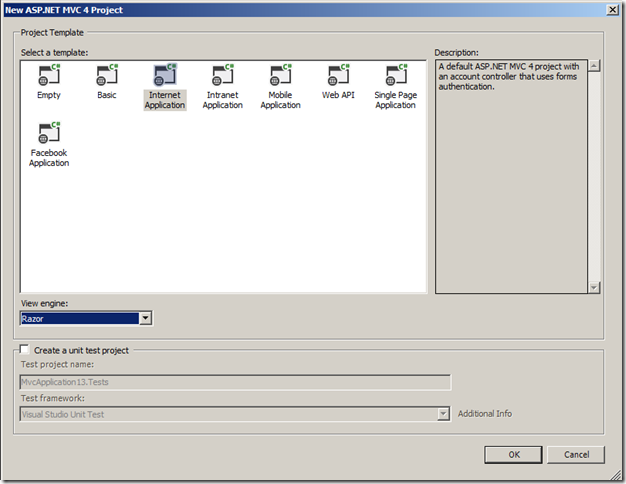
Task: Click the description text about forms authentication
Action: click(x=509, y=76)
